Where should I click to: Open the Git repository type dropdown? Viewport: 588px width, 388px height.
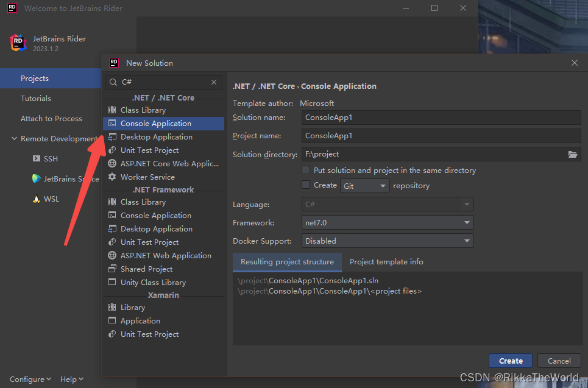[364, 186]
